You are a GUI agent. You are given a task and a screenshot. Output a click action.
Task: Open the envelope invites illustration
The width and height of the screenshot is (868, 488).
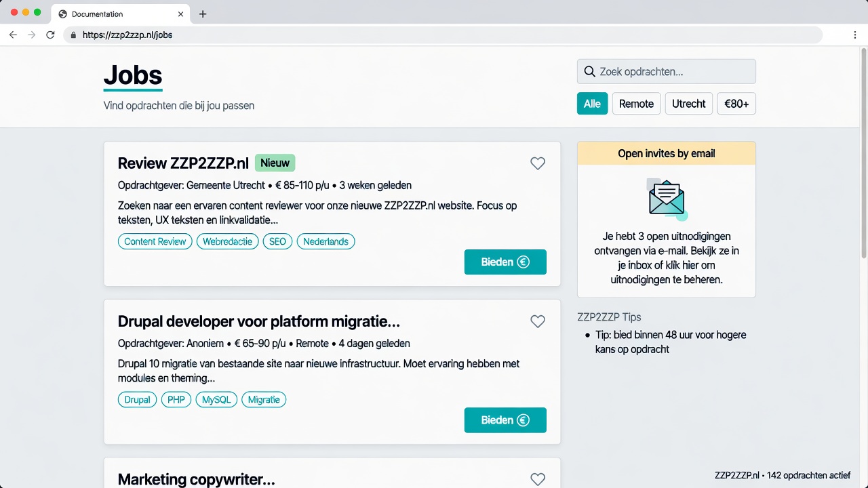pos(667,199)
